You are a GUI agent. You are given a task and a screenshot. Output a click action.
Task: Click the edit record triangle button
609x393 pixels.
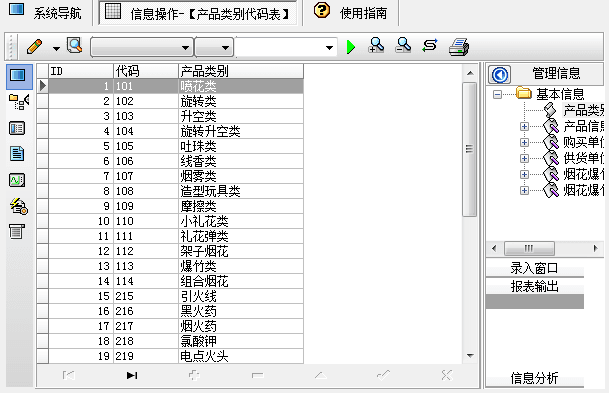(320, 375)
